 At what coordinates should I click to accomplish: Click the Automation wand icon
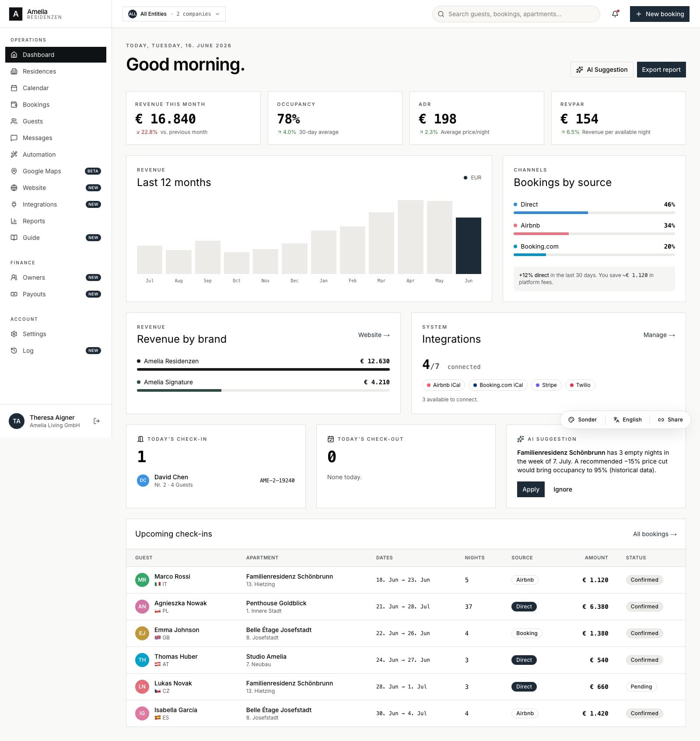click(x=14, y=155)
